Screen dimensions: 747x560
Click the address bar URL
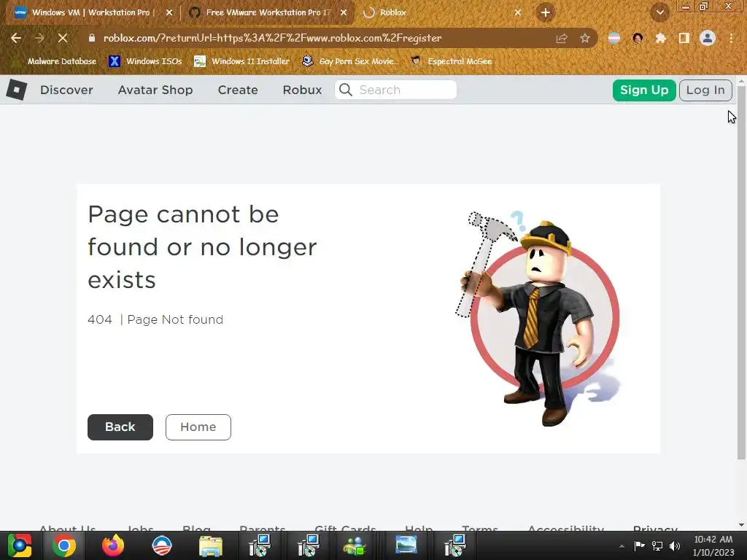tap(273, 38)
